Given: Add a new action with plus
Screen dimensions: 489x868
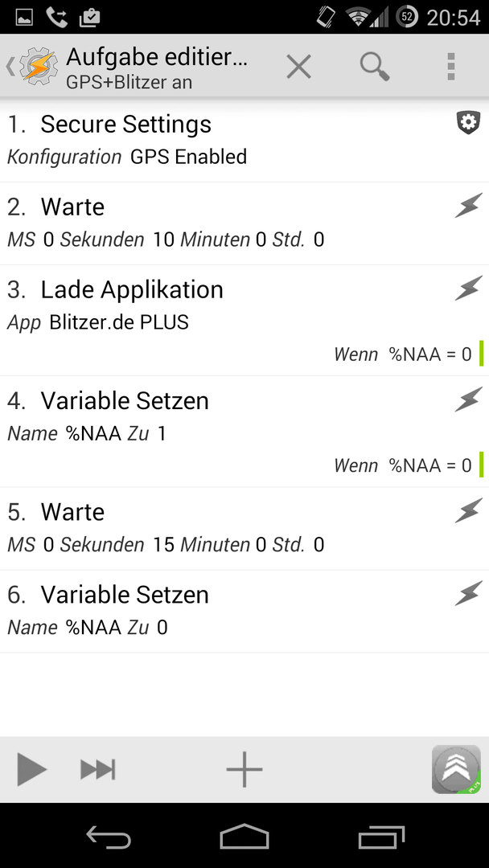Looking at the screenshot, I should (244, 769).
